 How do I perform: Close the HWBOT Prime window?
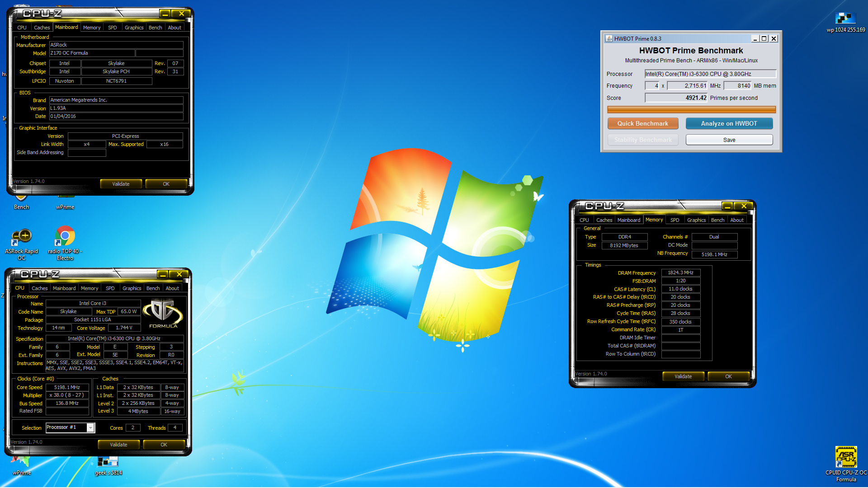click(774, 38)
